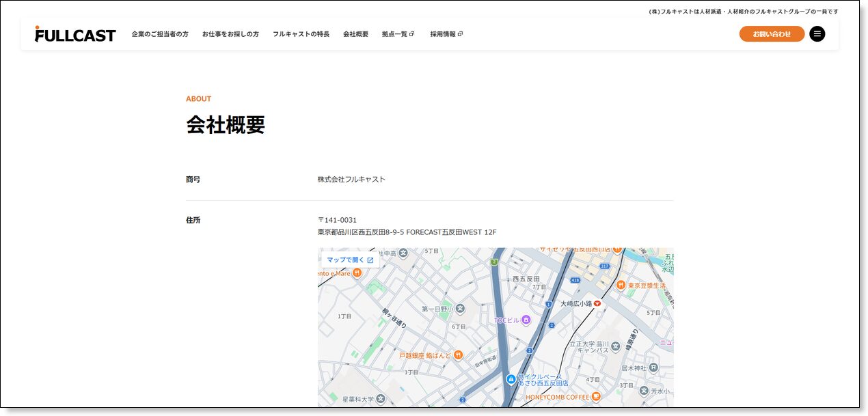Click the orange お問い合わせ button
The image size is (868, 416).
click(772, 34)
